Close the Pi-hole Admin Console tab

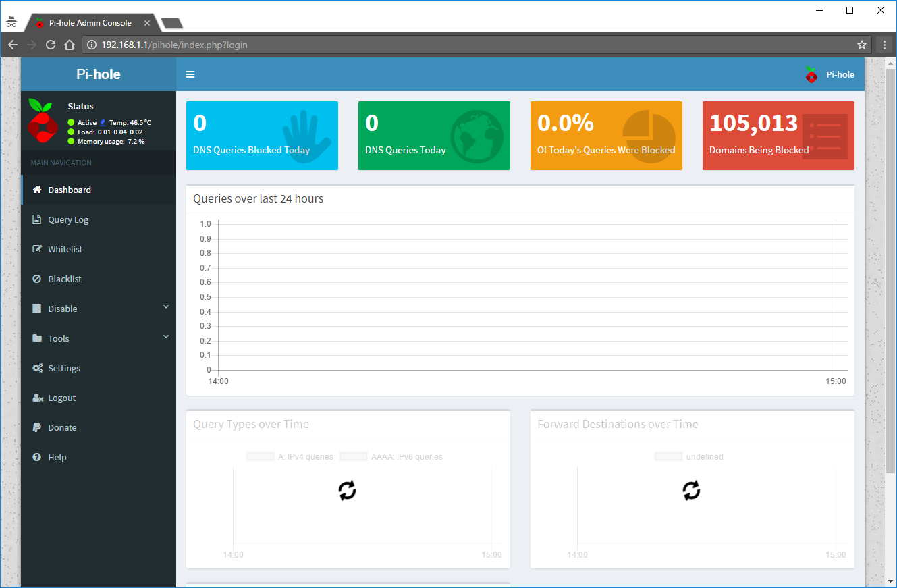(x=147, y=22)
